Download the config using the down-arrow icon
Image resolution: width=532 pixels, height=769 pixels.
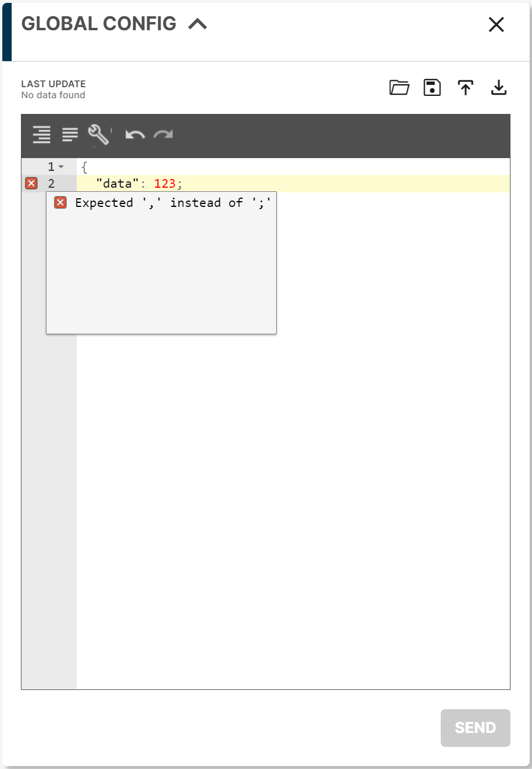pyautogui.click(x=498, y=87)
